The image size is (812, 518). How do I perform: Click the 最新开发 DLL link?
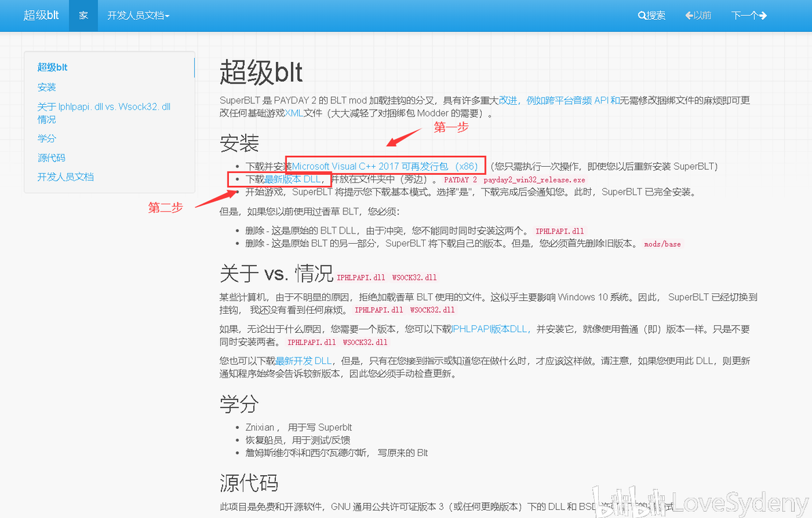[x=303, y=361]
